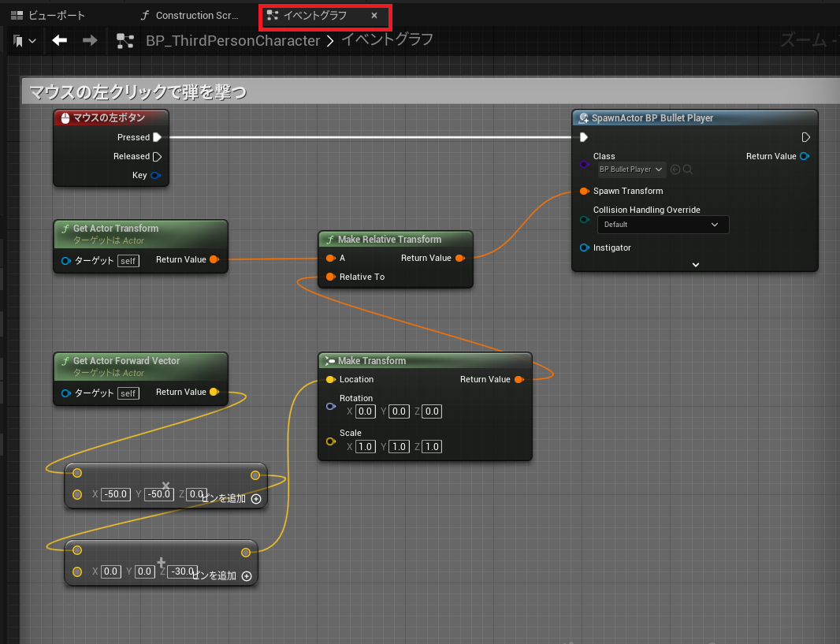Screen dimensions: 840x644
Task: Edit add node Z value -30.0
Action: tap(183, 571)
